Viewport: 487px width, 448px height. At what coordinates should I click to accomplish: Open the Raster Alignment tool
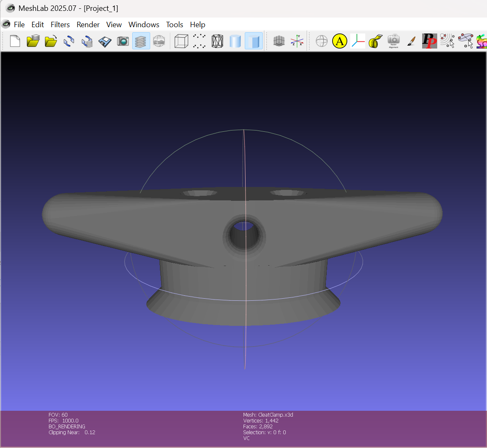pos(394,41)
